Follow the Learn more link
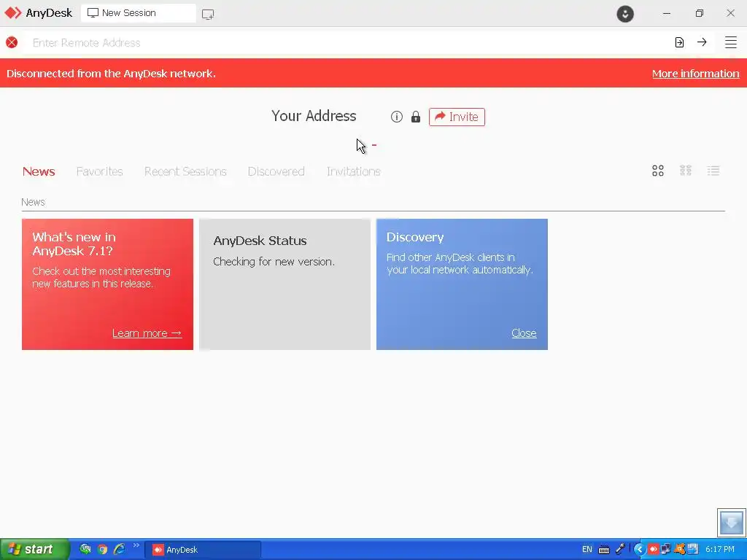 pyautogui.click(x=147, y=332)
